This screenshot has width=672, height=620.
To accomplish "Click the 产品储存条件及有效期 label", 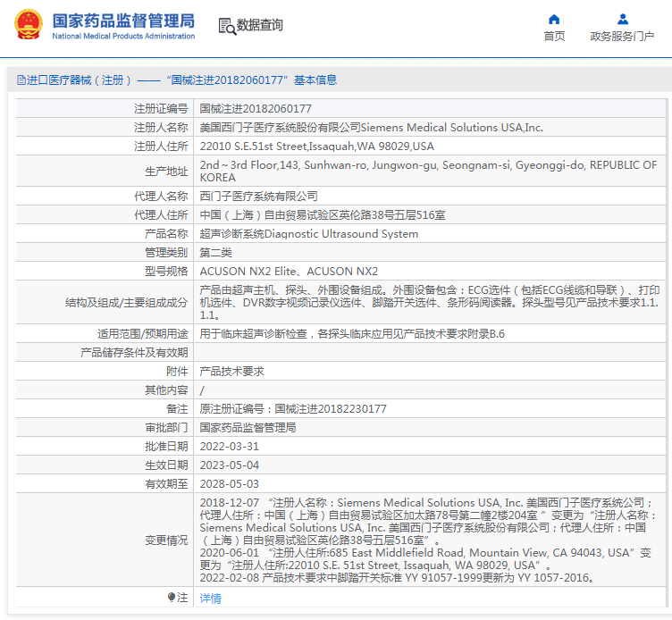I will [134, 353].
